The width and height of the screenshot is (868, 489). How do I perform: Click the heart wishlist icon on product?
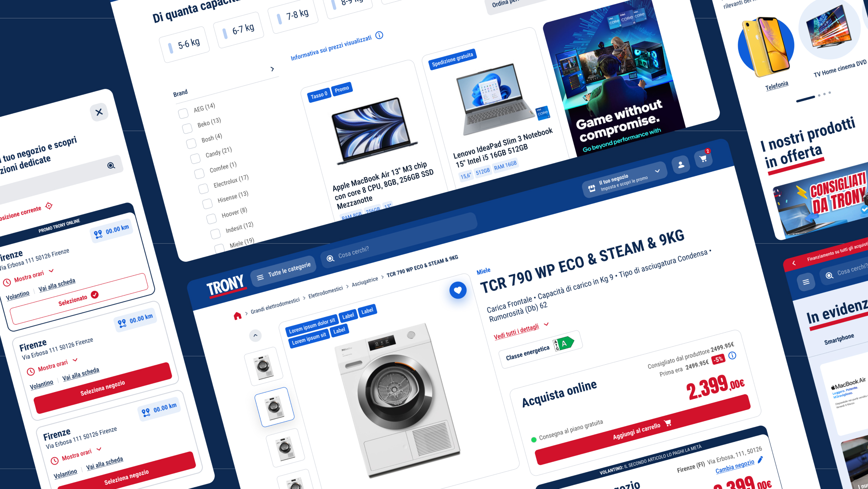point(458,290)
